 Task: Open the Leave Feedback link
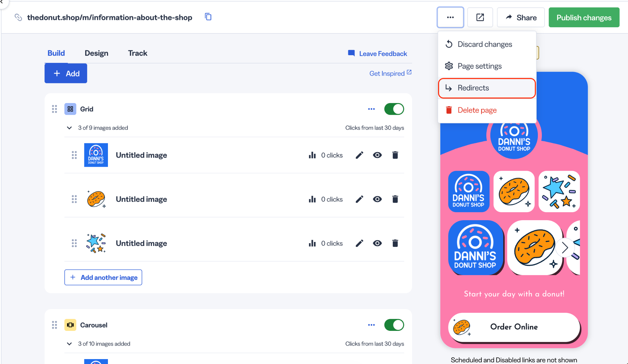383,54
